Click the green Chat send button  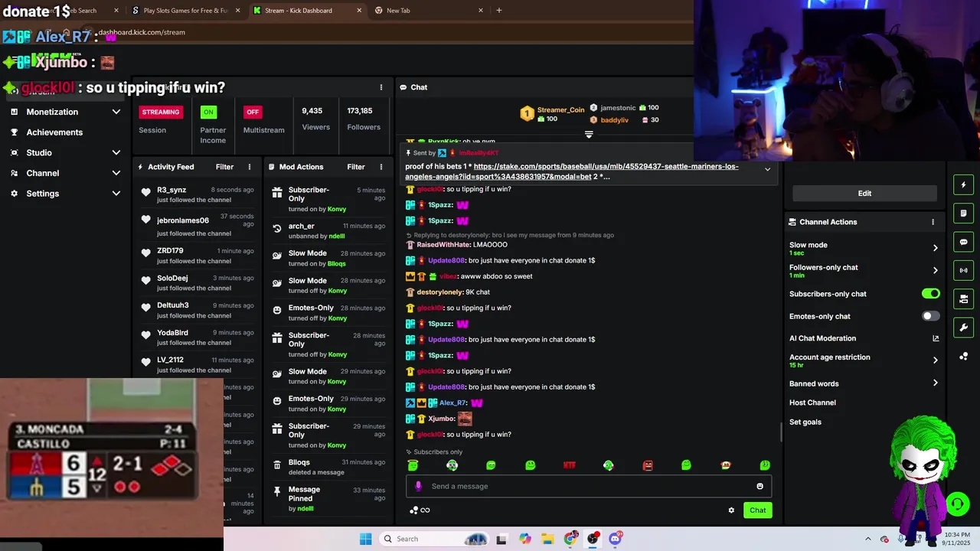tap(757, 510)
